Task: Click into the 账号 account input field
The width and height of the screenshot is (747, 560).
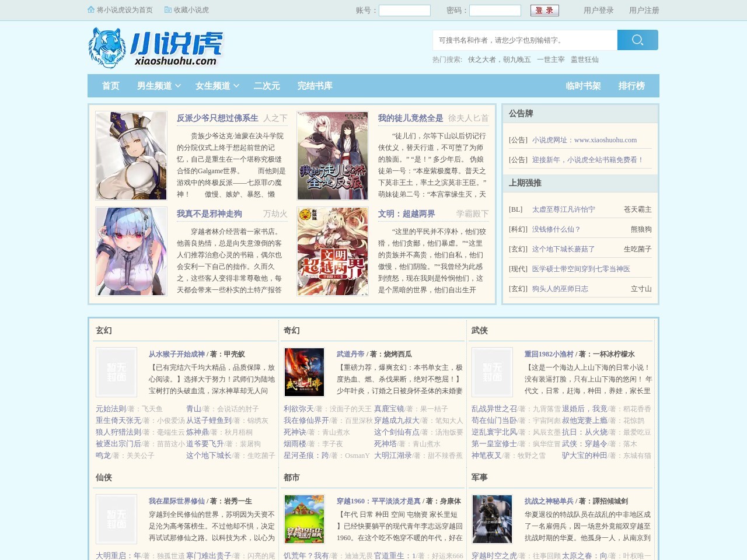Action: coord(404,10)
